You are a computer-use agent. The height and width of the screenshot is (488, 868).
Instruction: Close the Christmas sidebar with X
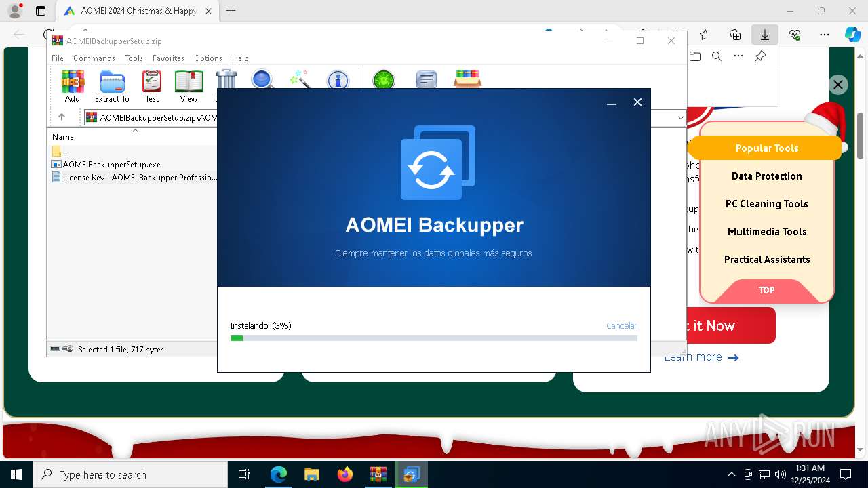coord(838,85)
